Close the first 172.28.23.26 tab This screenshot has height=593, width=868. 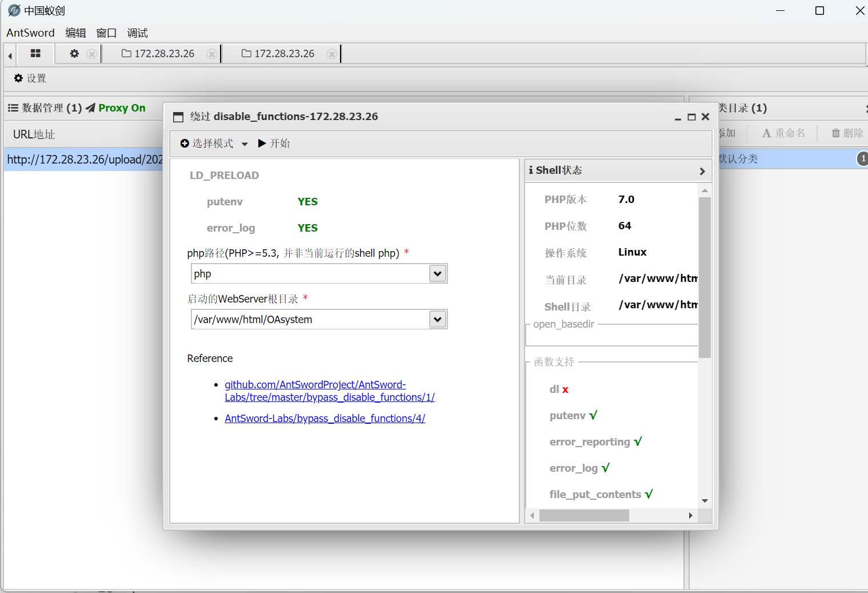coord(211,54)
